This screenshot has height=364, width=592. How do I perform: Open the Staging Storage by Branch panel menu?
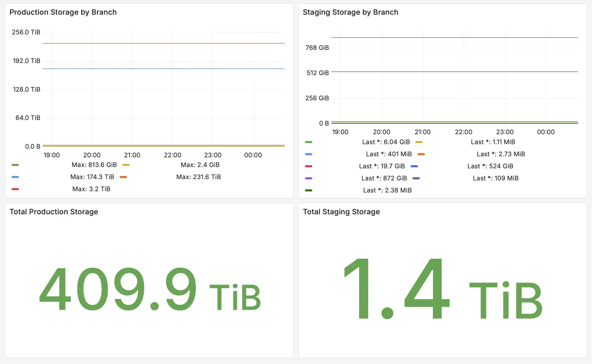[x=350, y=12]
